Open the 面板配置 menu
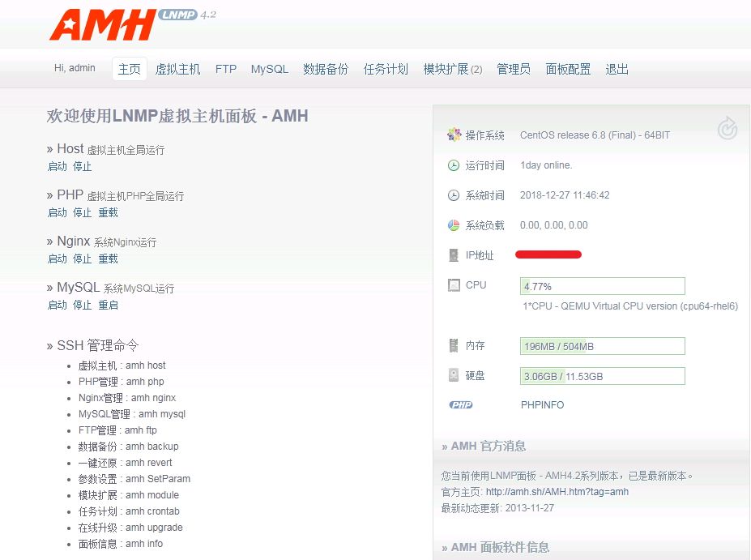This screenshot has height=560, width=751. coord(568,69)
